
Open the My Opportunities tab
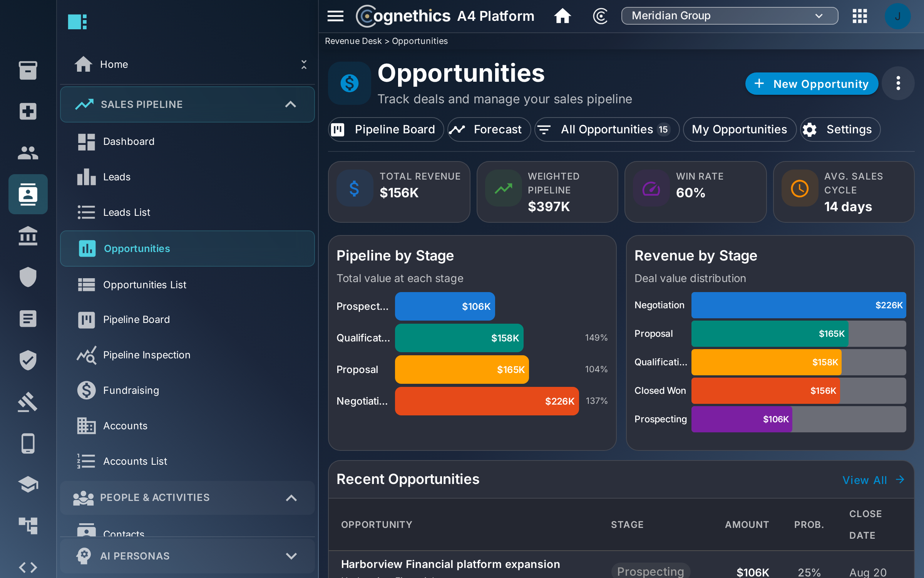(x=739, y=129)
